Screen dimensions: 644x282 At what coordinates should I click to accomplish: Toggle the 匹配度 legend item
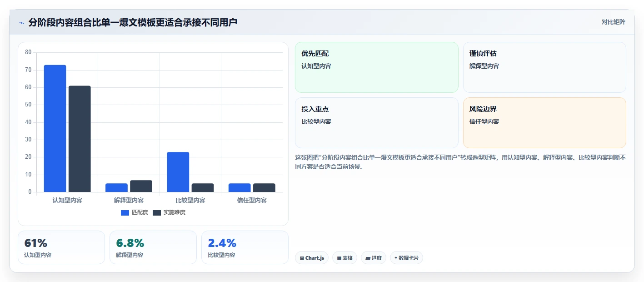tap(135, 212)
